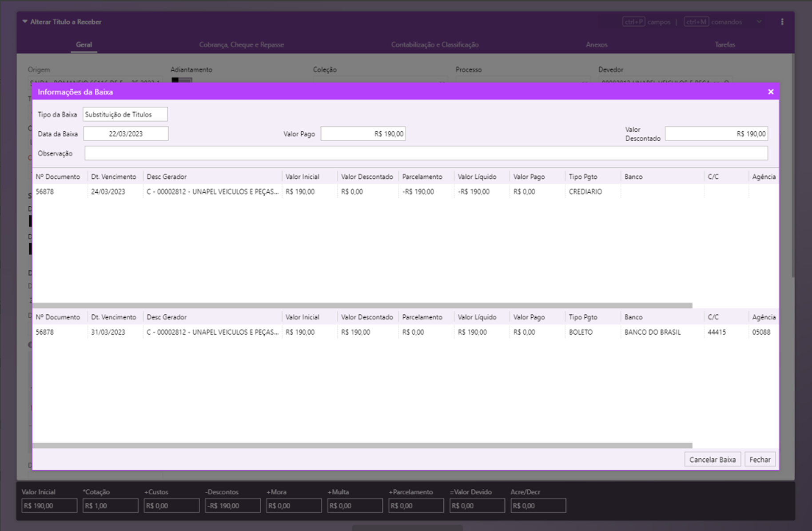Click the Cotação field showing R$ 1,00
The height and width of the screenshot is (531, 812).
(x=111, y=506)
